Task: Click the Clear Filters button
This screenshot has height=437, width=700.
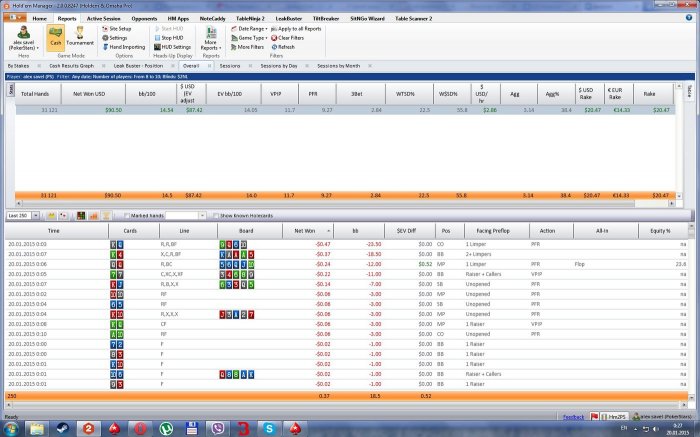Action: point(287,38)
